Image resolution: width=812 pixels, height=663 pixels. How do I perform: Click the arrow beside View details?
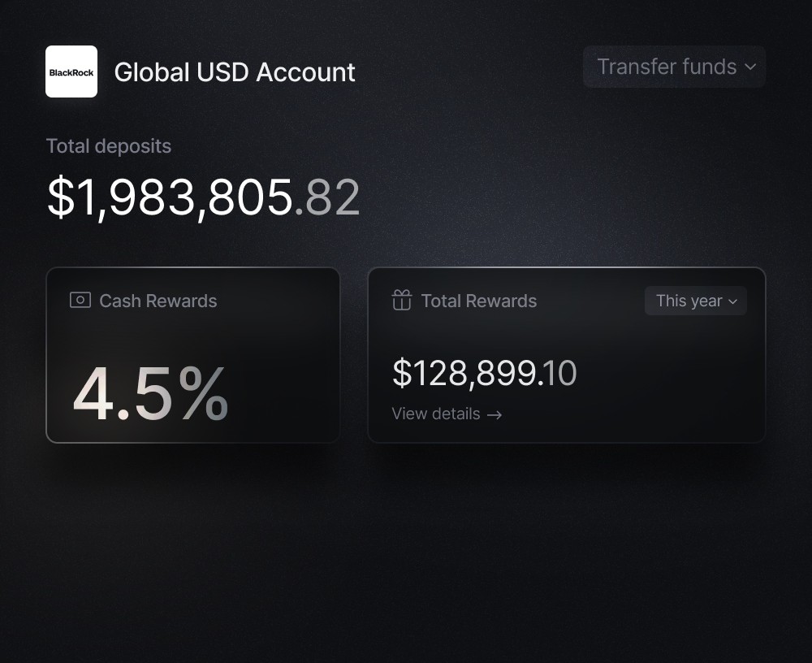(x=495, y=414)
